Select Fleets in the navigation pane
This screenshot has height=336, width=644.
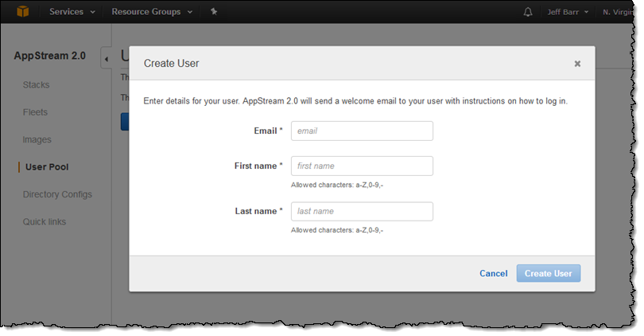(x=35, y=112)
